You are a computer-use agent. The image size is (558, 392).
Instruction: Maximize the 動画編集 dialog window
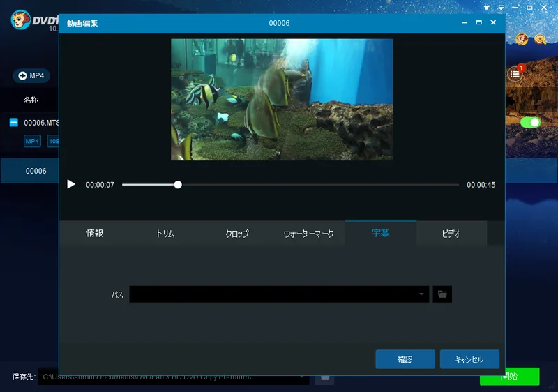(x=478, y=23)
